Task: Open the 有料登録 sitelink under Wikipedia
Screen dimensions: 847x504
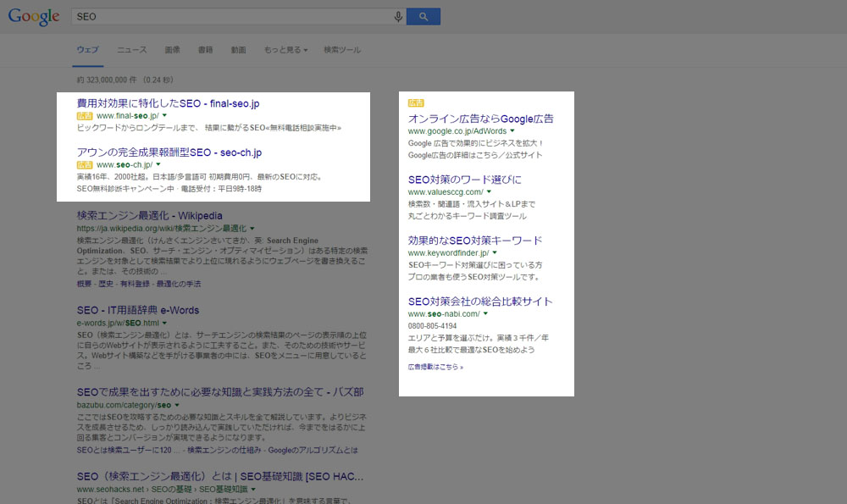Action: tap(135, 284)
